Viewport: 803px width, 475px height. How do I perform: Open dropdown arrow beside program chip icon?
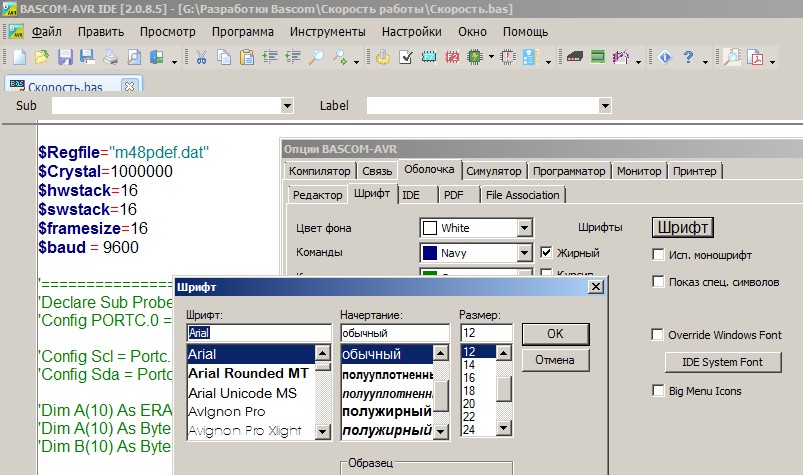(491, 57)
